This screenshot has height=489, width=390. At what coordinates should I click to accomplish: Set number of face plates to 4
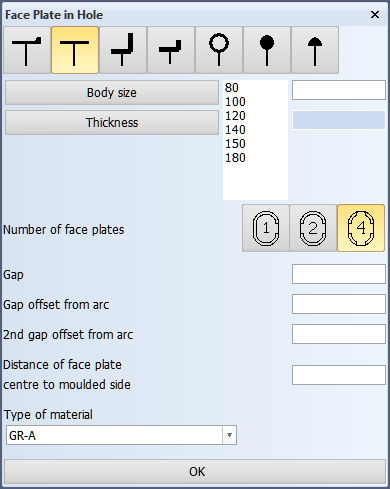361,228
